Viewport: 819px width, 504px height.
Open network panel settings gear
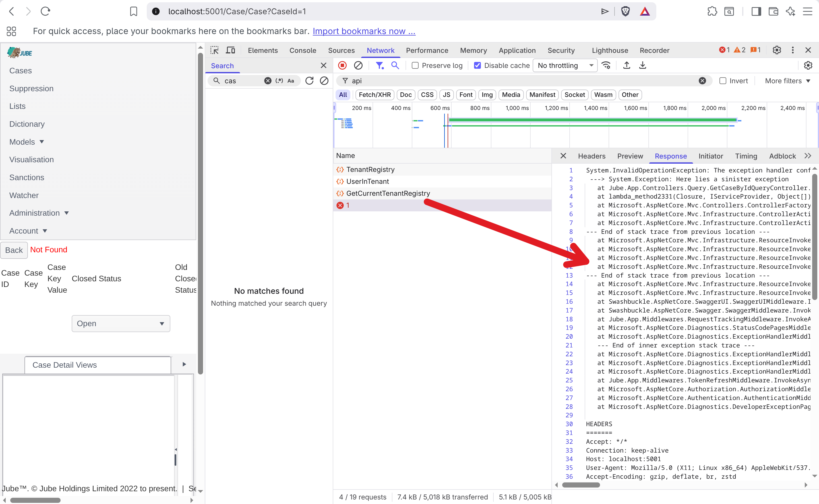(808, 65)
